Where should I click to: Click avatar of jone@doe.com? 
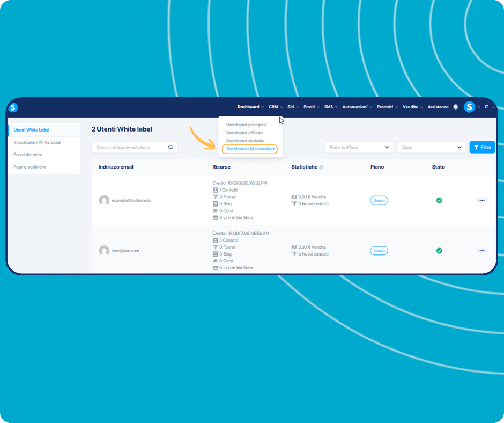tap(104, 251)
